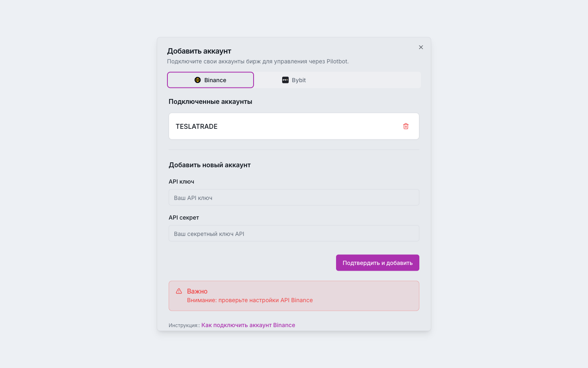Click the warning triangle icon
This screenshot has width=588, height=368.
(179, 291)
